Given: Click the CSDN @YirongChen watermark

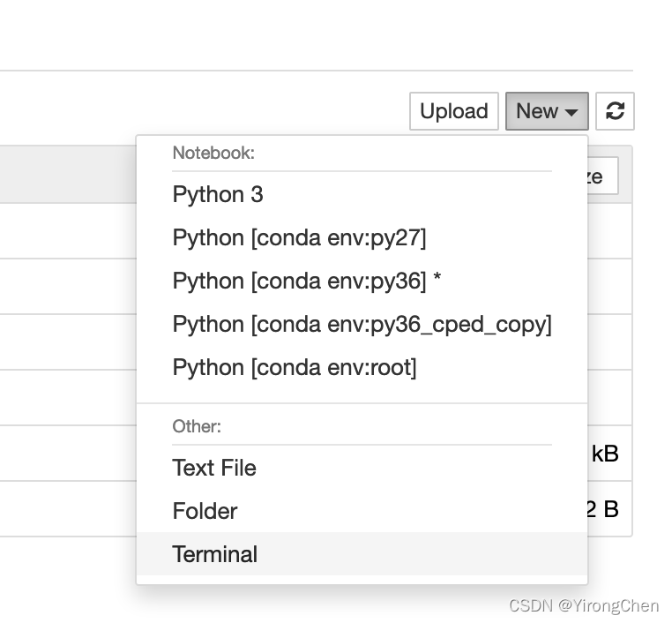Looking at the screenshot, I should (x=584, y=605).
